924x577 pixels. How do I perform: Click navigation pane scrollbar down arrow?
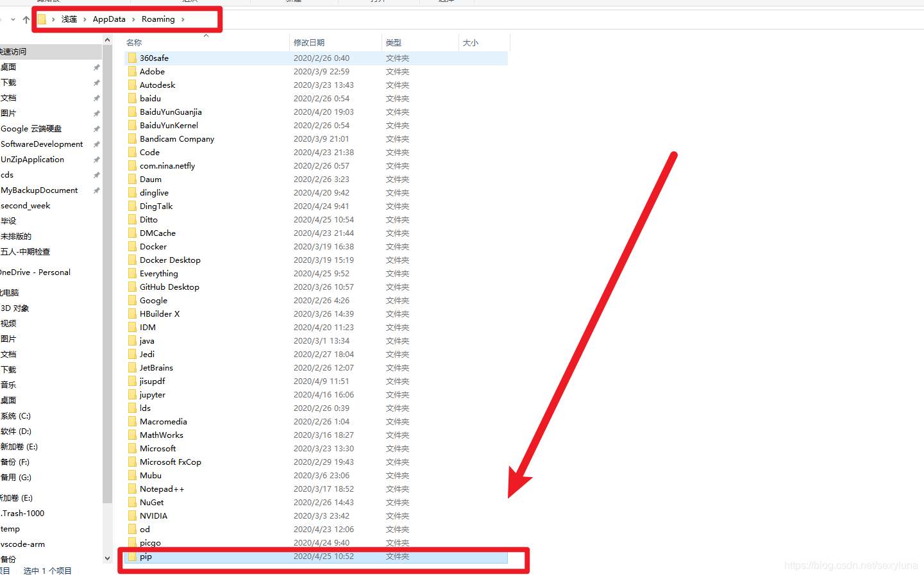tap(107, 558)
